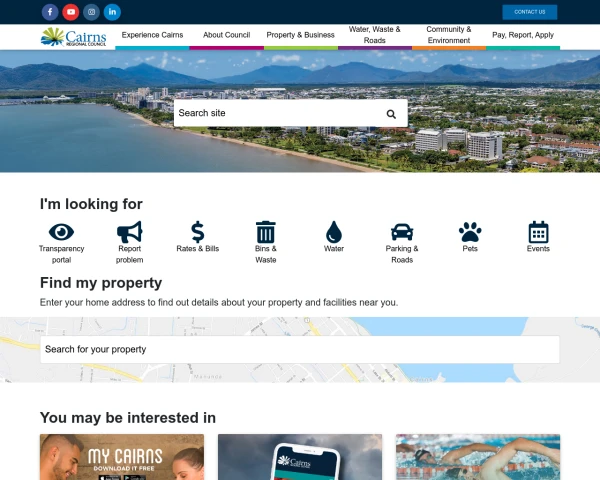Image resolution: width=600 pixels, height=480 pixels.
Task: Expand the Property & Business menu
Action: 300,35
